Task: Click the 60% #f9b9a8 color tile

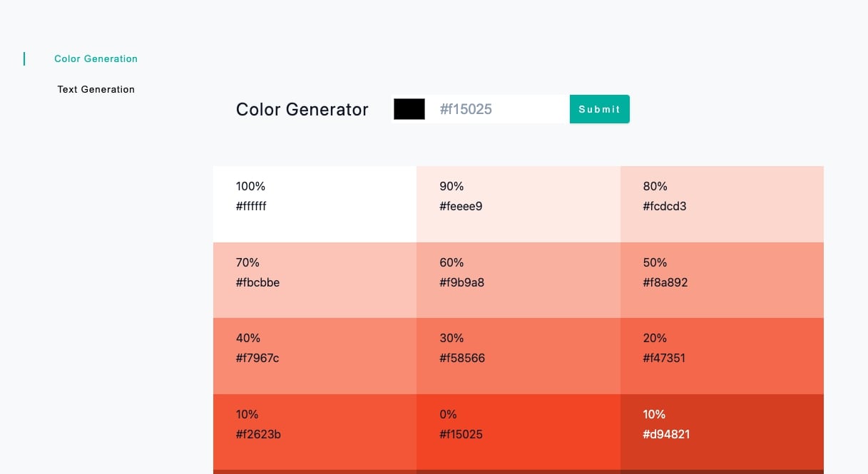Action: pyautogui.click(x=519, y=280)
